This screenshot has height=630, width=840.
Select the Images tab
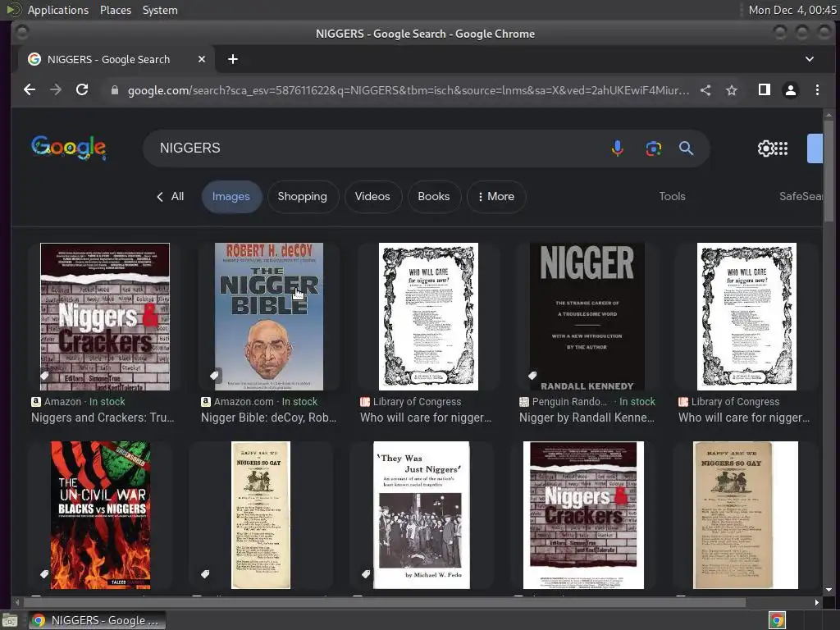(x=231, y=197)
